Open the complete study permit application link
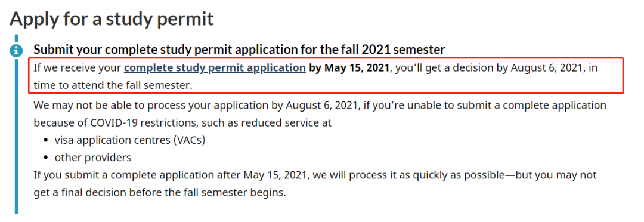644x222 pixels. pos(215,68)
